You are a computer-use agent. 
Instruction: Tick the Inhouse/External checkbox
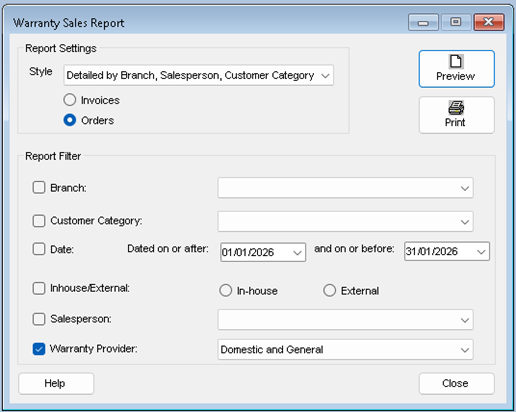[x=39, y=288]
